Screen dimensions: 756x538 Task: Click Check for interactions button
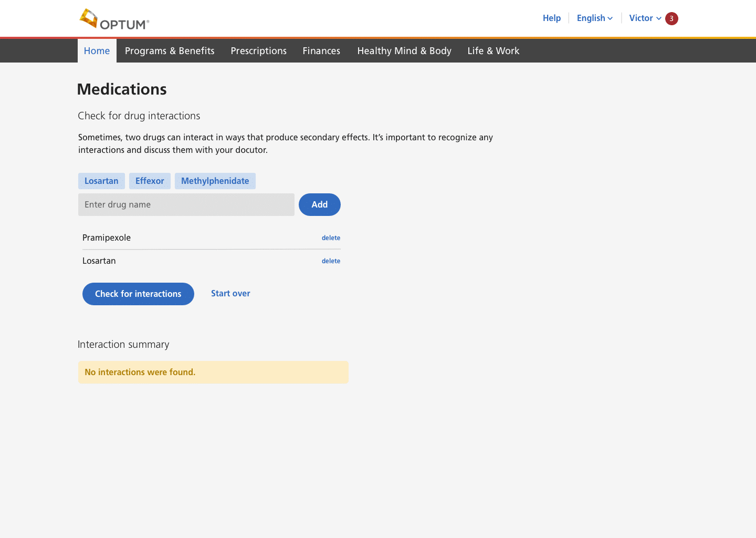[x=138, y=294]
